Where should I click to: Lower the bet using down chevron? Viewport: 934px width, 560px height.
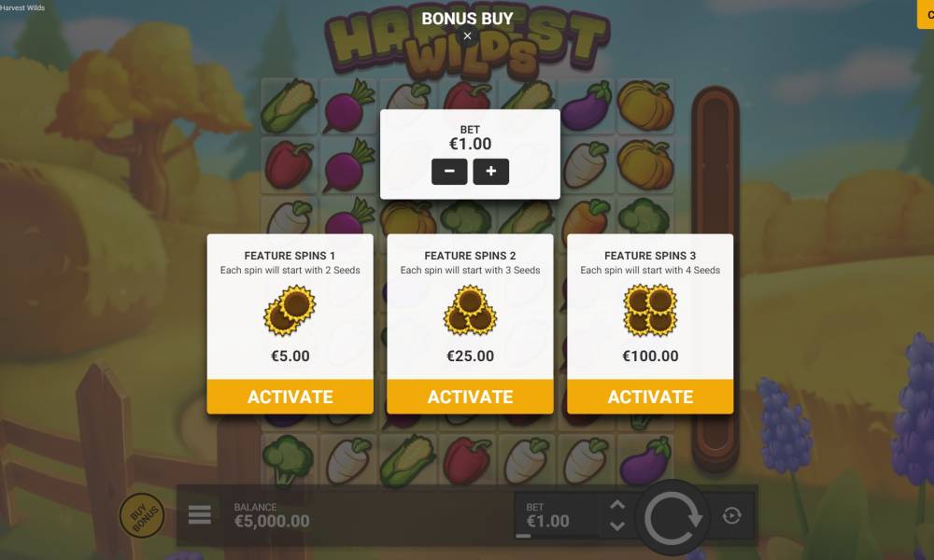(x=617, y=526)
